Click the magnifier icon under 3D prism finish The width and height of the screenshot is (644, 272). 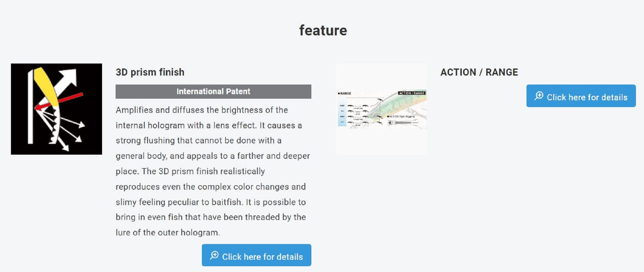(x=214, y=255)
